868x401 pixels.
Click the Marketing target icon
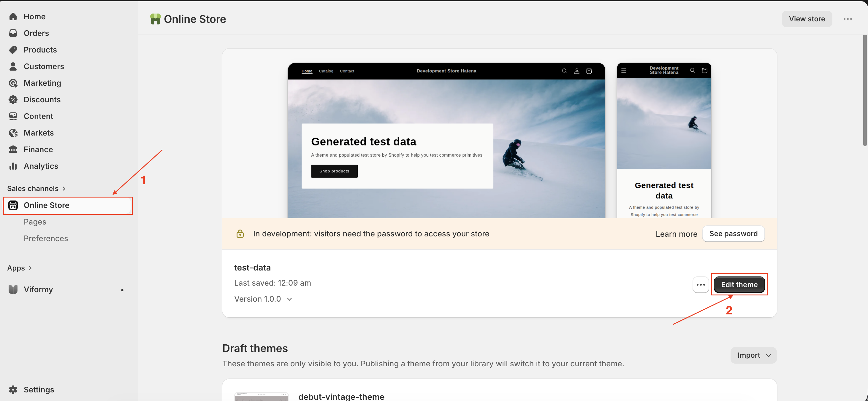pyautogui.click(x=13, y=83)
